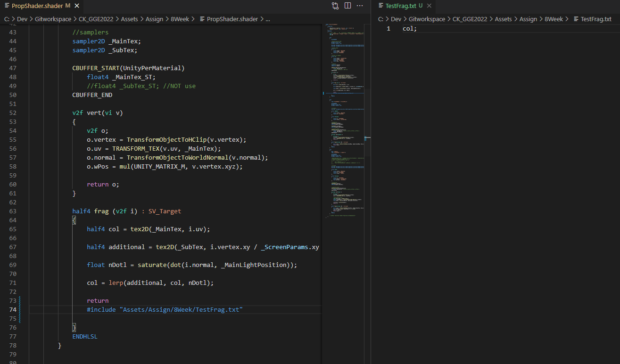Click line number 63 beside frag function
This screenshot has width=620, height=364.
[x=13, y=211]
